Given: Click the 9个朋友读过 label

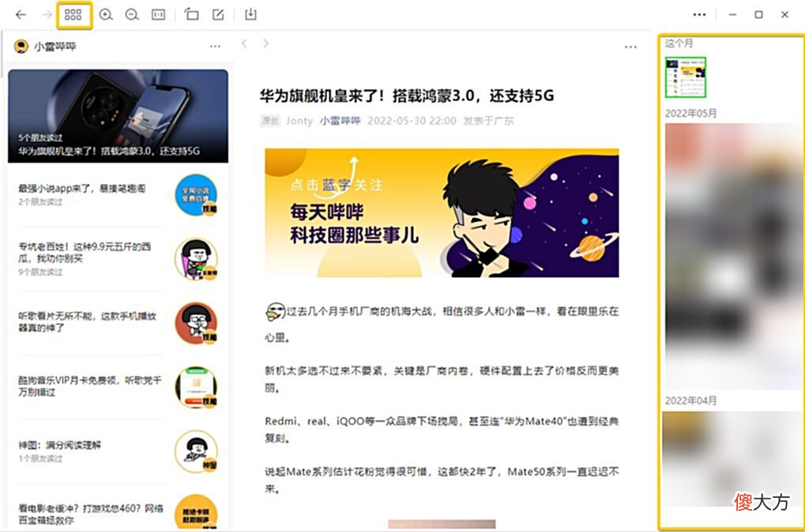Looking at the screenshot, I should [x=40, y=272].
